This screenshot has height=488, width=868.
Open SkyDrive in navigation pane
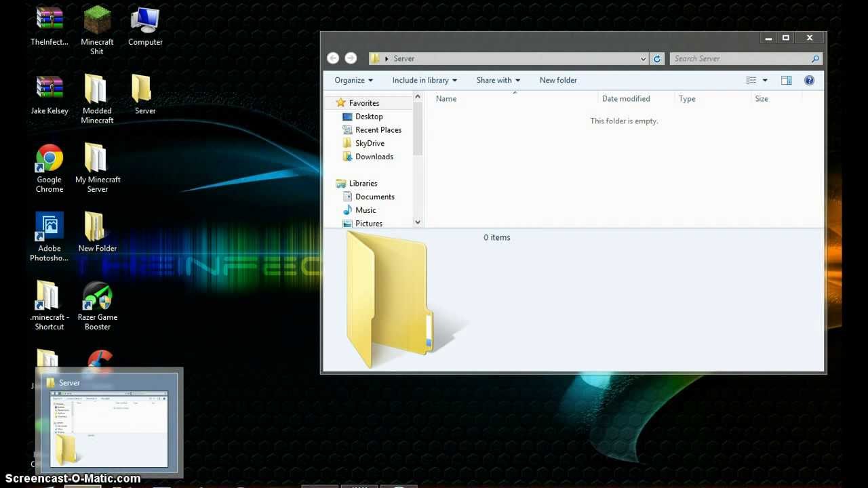click(370, 144)
